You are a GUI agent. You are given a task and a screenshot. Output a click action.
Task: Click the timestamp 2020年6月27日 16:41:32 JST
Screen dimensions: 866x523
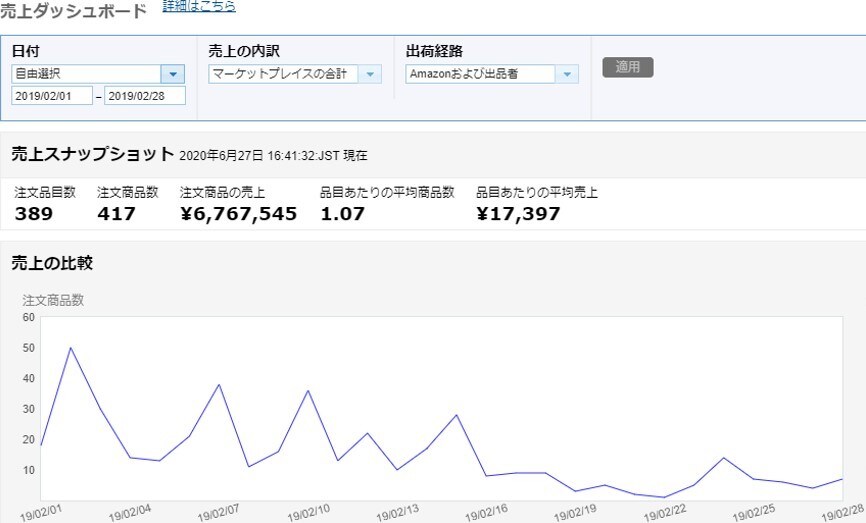(x=273, y=156)
